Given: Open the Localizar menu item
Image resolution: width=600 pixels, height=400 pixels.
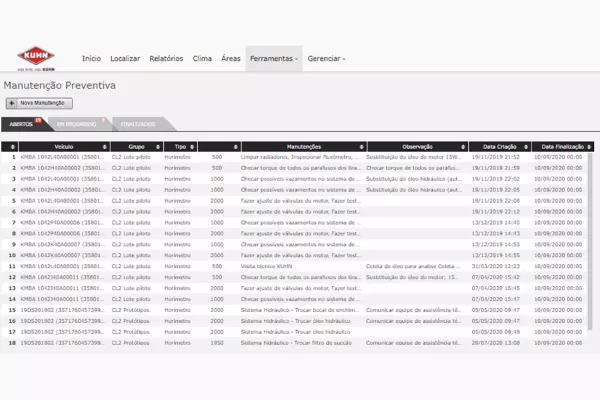Looking at the screenshot, I should (x=125, y=59).
